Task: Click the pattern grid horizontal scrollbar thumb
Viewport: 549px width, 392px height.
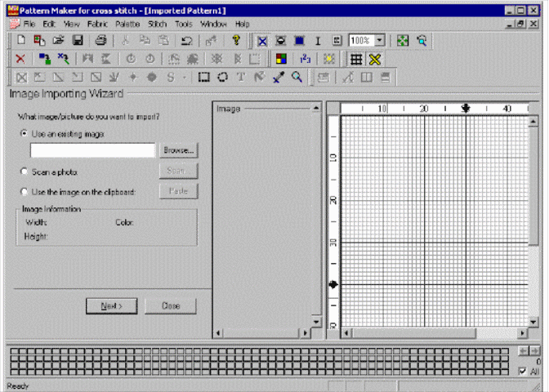Action: [x=414, y=333]
